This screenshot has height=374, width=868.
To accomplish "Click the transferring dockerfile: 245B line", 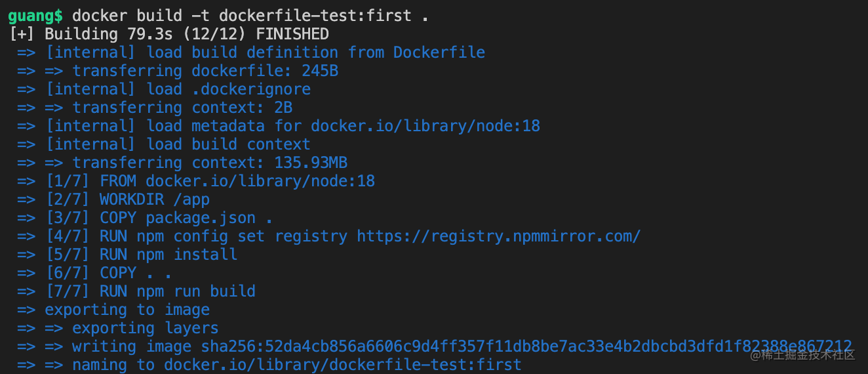I will tap(178, 71).
